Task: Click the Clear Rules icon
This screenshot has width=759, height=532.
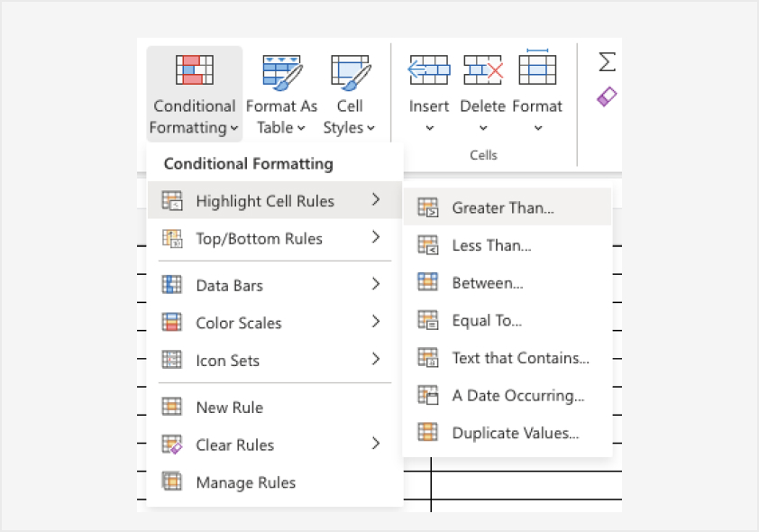Action: (x=172, y=445)
